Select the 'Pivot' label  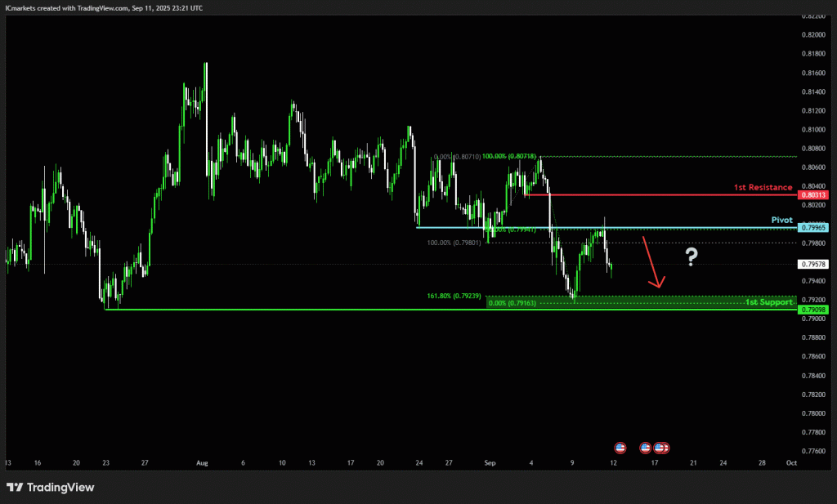782,220
